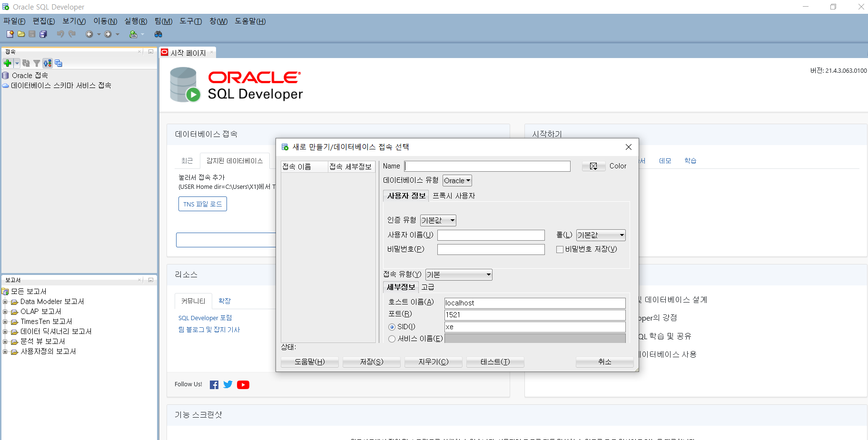Image resolution: width=868 pixels, height=440 pixels.
Task: Switch to the 확장 tab under 리소스
Action: click(x=225, y=301)
